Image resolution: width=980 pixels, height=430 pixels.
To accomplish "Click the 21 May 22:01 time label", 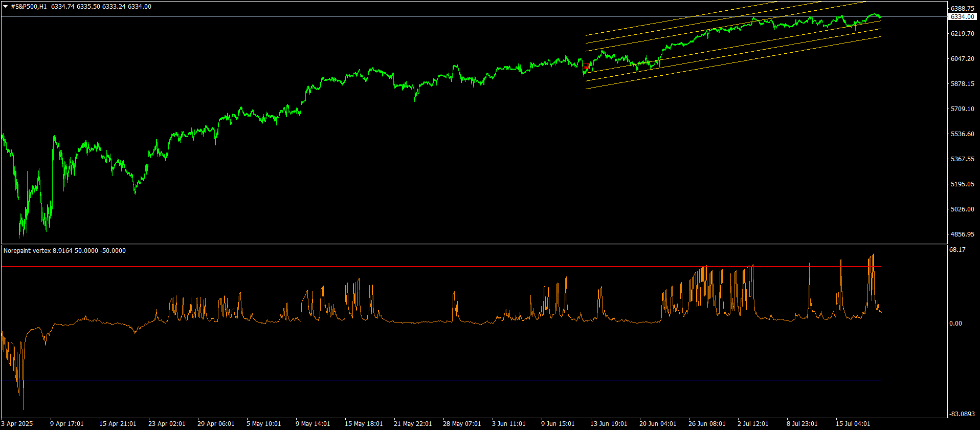I will [x=412, y=424].
